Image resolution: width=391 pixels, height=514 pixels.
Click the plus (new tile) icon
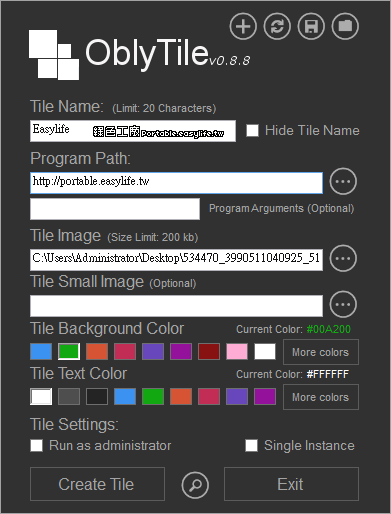pyautogui.click(x=243, y=26)
